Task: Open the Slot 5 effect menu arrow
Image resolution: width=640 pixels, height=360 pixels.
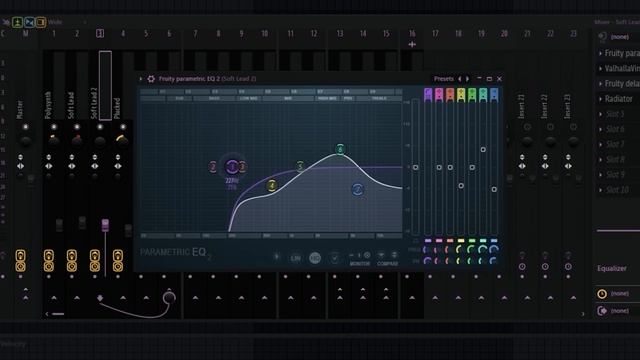Action: 600,114
